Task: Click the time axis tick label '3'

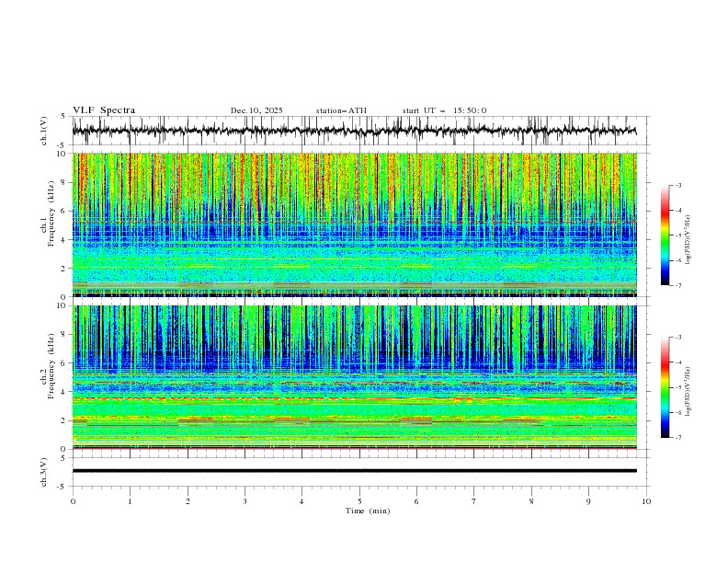Action: pos(245,501)
